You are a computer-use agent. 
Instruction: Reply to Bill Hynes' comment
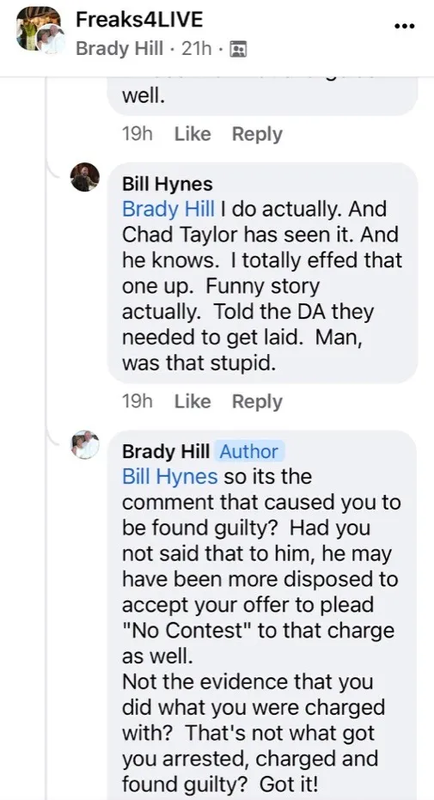(257, 401)
